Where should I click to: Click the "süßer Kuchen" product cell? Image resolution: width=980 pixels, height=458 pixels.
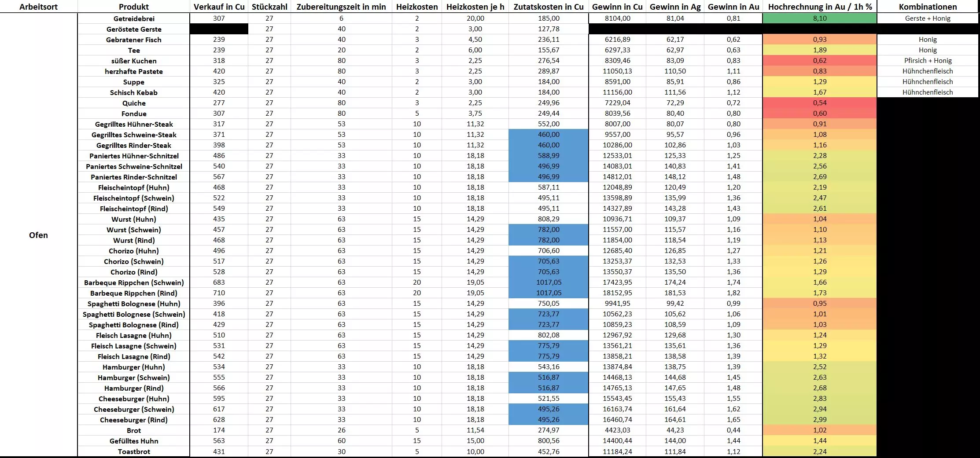click(x=134, y=61)
